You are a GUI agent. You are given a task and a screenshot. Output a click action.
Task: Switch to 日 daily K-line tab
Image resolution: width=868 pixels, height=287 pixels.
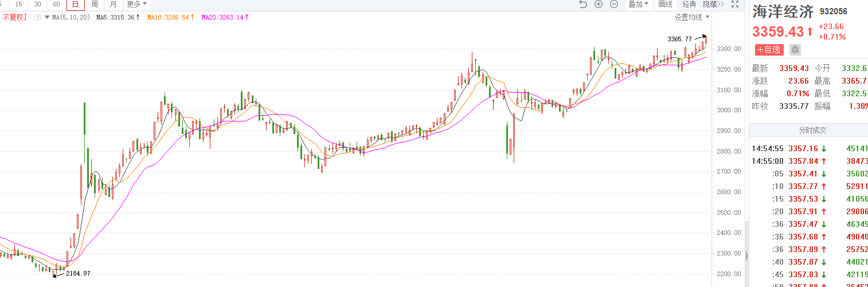pyautogui.click(x=76, y=4)
